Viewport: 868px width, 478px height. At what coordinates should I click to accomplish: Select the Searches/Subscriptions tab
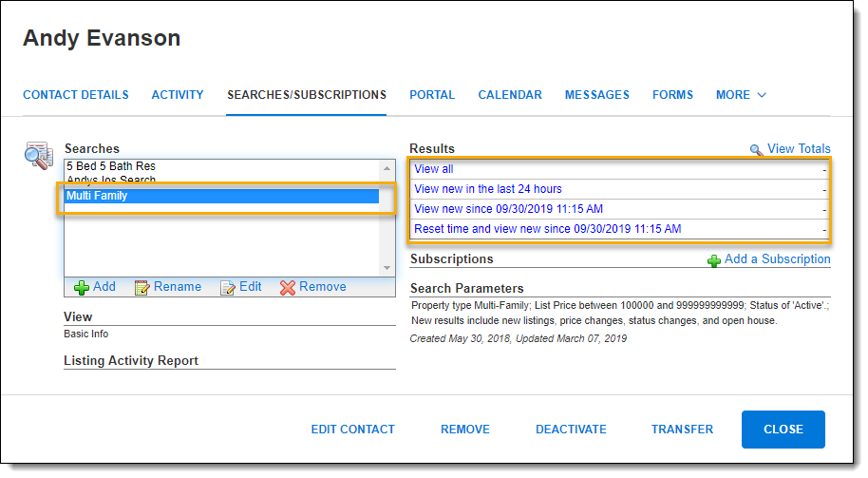(x=307, y=95)
